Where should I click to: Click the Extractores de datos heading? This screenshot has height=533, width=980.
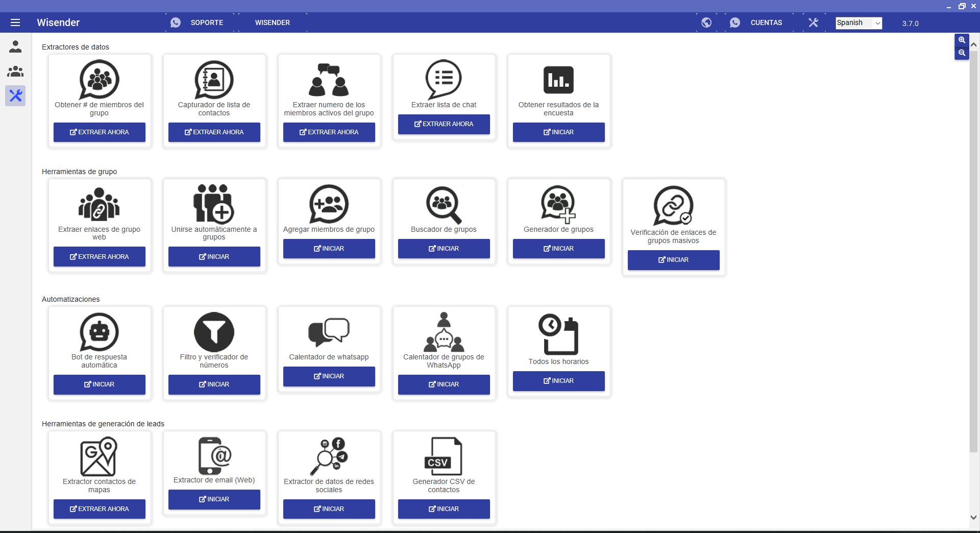(x=76, y=47)
